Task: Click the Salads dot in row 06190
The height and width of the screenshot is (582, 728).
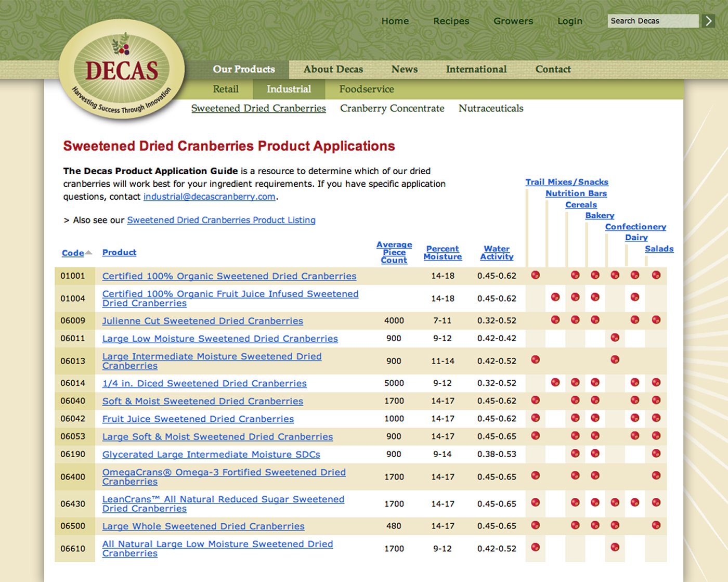Action: [x=656, y=454]
